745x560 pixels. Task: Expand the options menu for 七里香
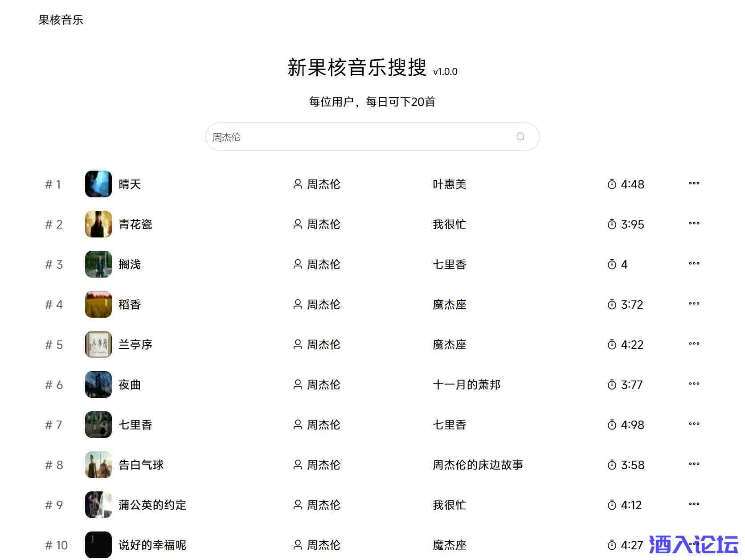pos(694,424)
